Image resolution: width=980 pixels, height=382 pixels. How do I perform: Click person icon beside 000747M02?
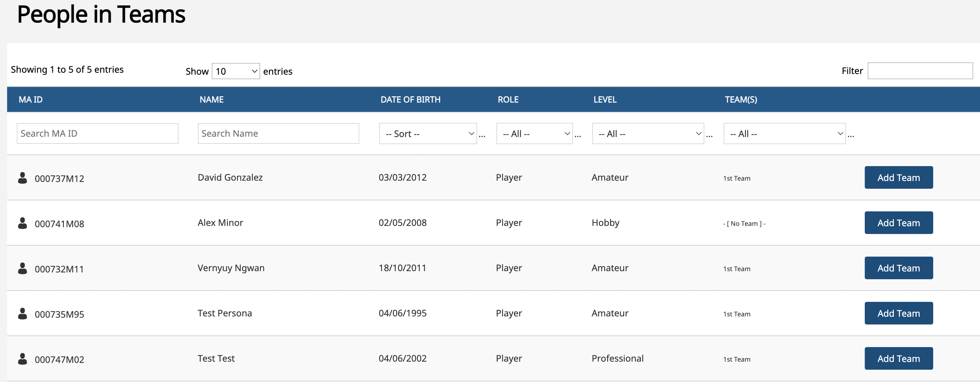click(x=23, y=359)
